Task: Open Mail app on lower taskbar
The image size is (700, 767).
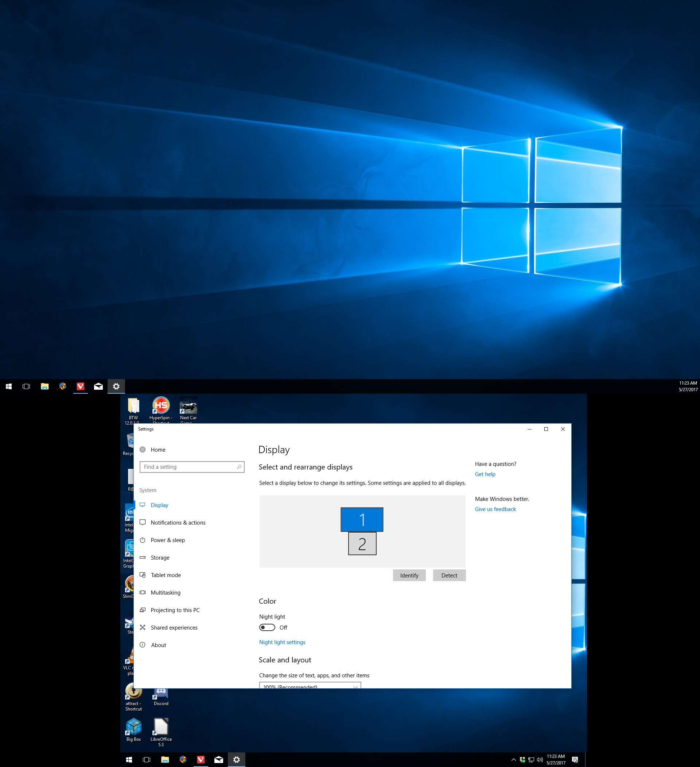Action: click(x=219, y=760)
